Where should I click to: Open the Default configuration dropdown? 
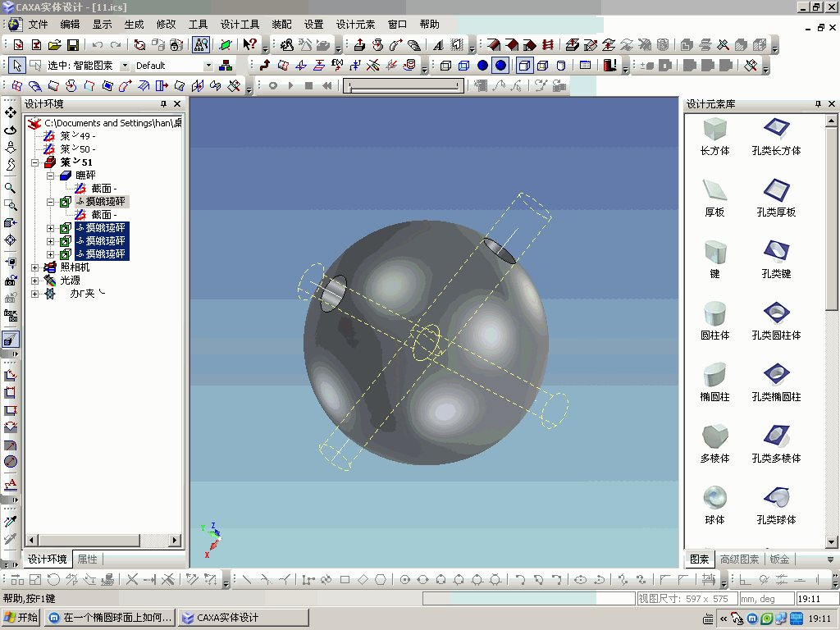(208, 66)
